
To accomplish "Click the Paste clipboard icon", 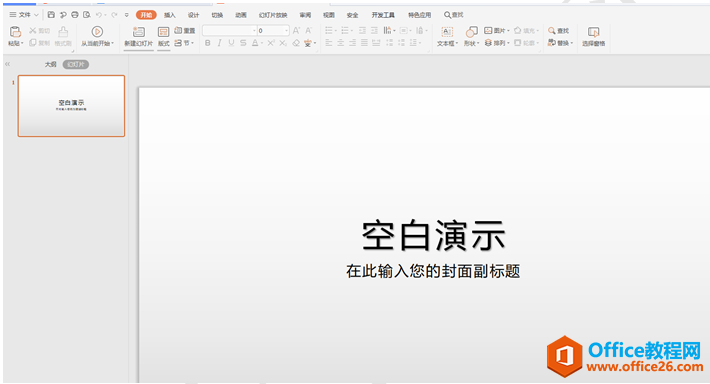I will click(15, 32).
